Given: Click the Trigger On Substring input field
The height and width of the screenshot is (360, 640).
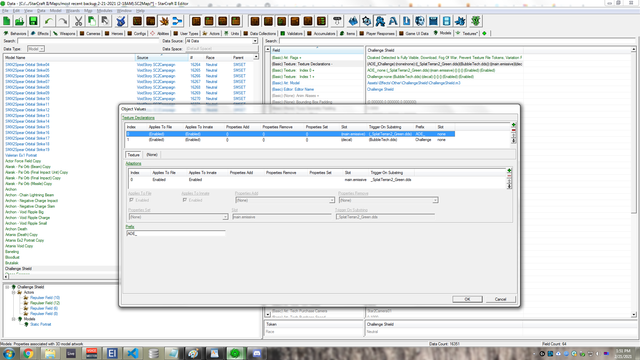Looking at the screenshot, I should click(385, 217).
